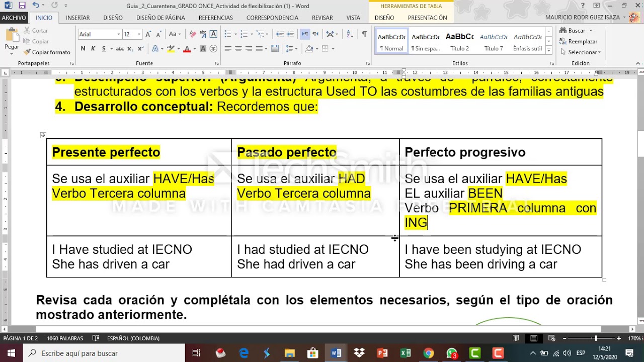
Task: Click 1060 PALABRAS word count
Action: (64, 338)
